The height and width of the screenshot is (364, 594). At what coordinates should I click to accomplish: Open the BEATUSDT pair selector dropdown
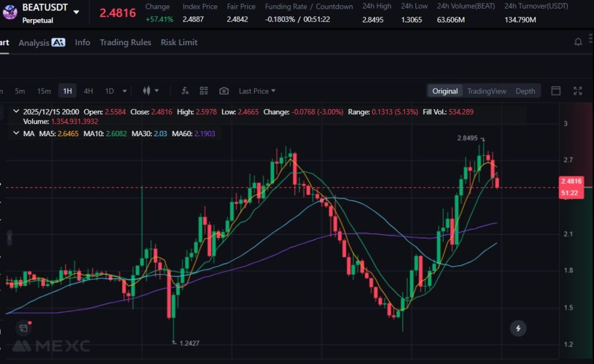click(76, 12)
